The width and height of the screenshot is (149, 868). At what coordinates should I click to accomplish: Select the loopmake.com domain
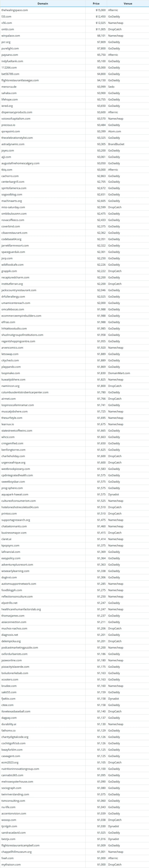10,373
